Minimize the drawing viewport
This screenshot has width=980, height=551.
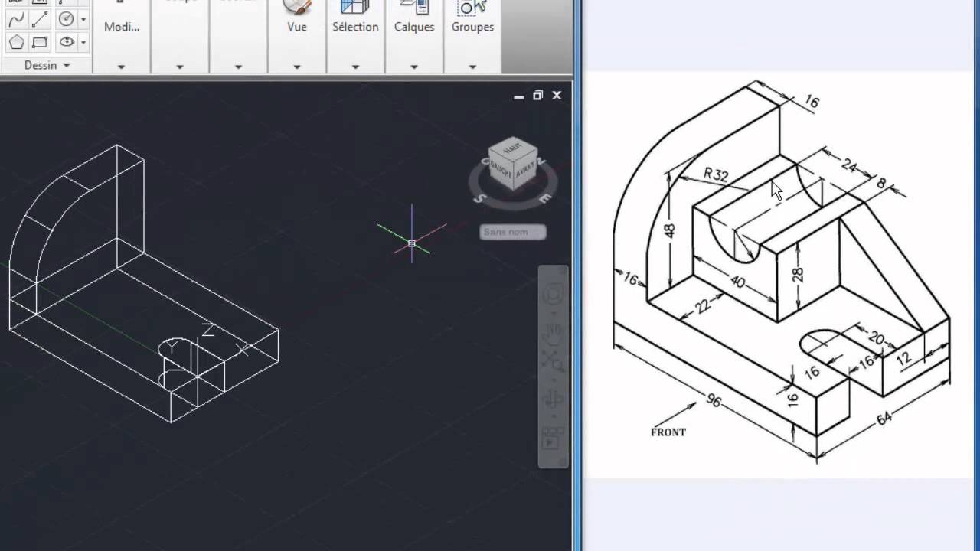pyautogui.click(x=518, y=96)
